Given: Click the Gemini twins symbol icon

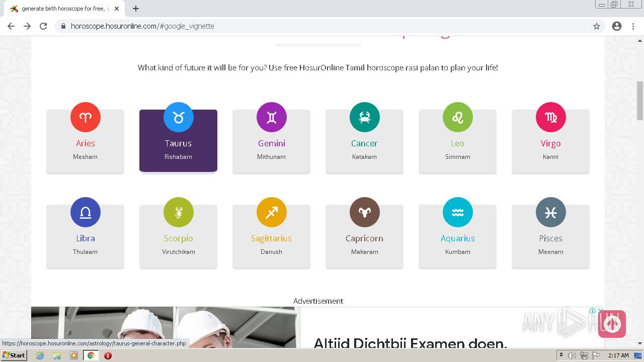Looking at the screenshot, I should 272,117.
